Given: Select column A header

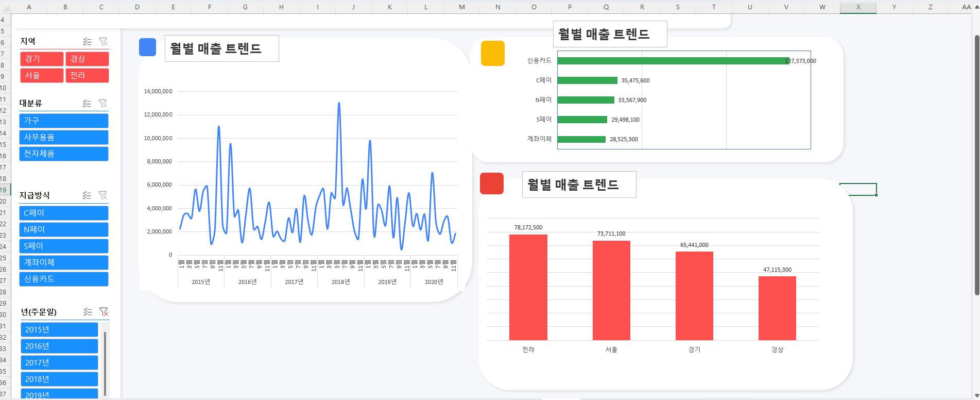Looking at the screenshot, I should 29,7.
